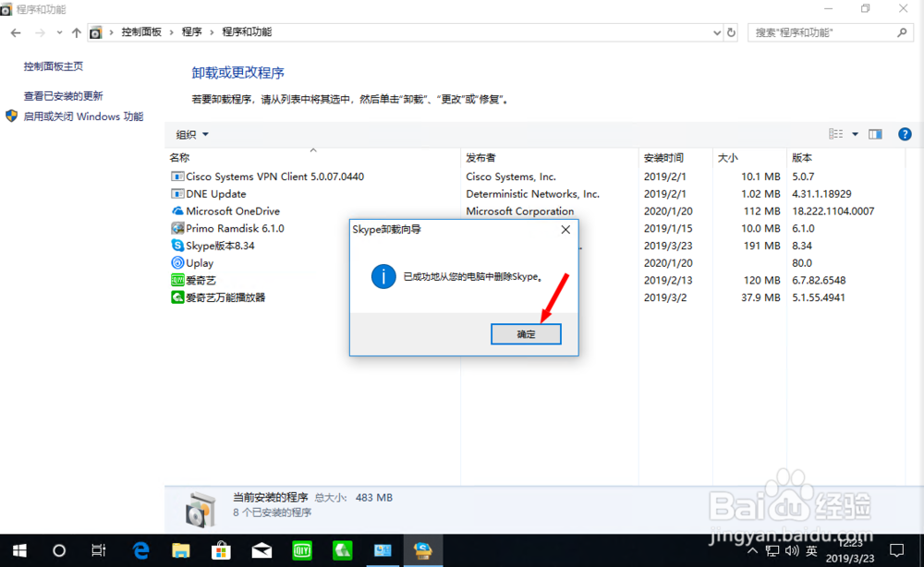Launch Microsoft Edge from taskbar
Screen dimensions: 924x567
[140, 550]
